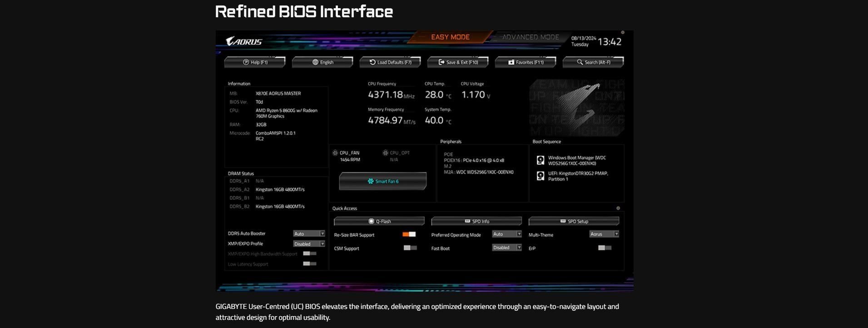Toggle the ErP switch

click(x=605, y=248)
